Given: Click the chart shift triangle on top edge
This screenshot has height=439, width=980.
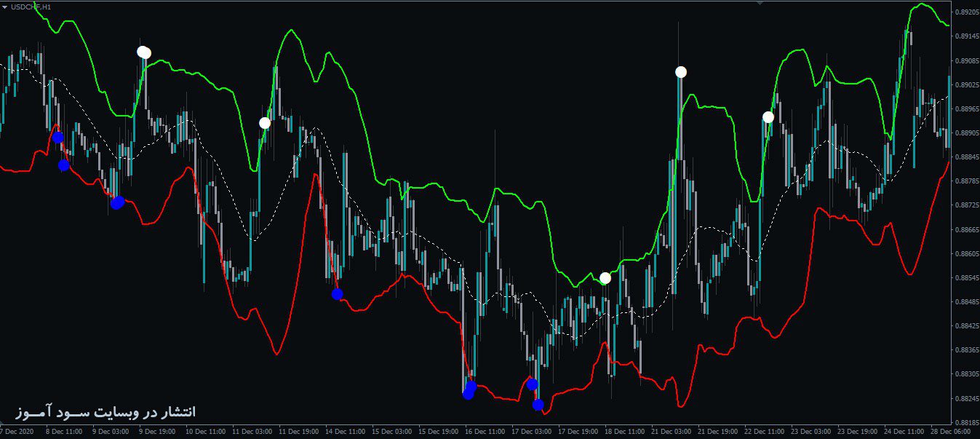Looking at the screenshot, I should pos(760,2).
